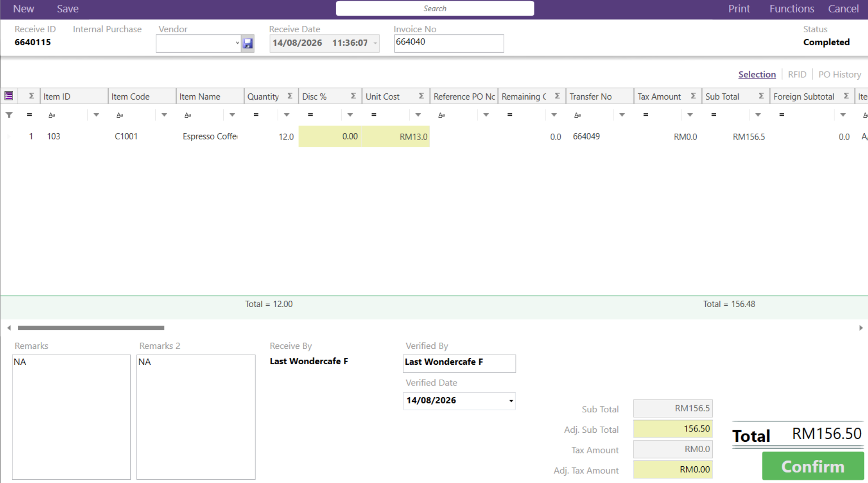The height and width of the screenshot is (483, 868).
Task: Click the equals filter operator under Tax Amount
Action: tap(646, 115)
